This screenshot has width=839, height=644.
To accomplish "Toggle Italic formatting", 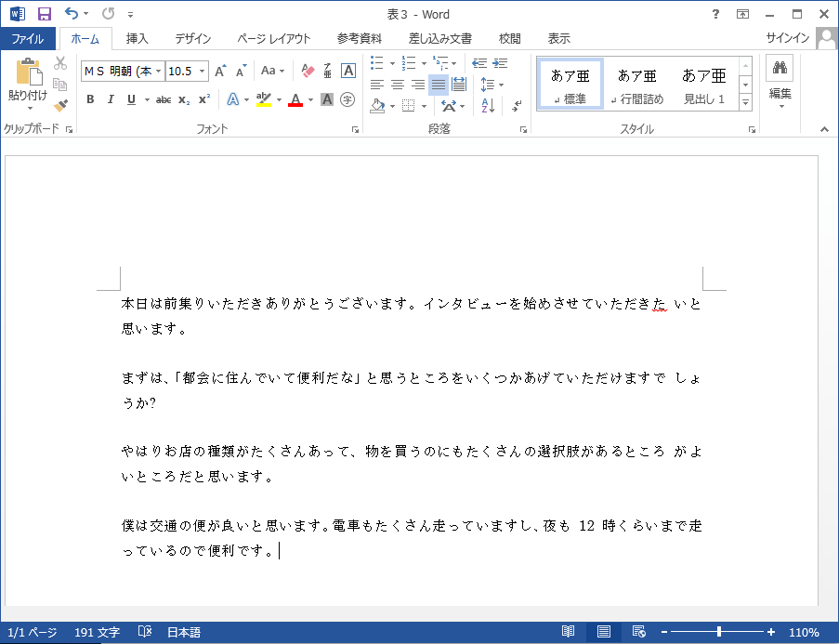I will click(111, 99).
